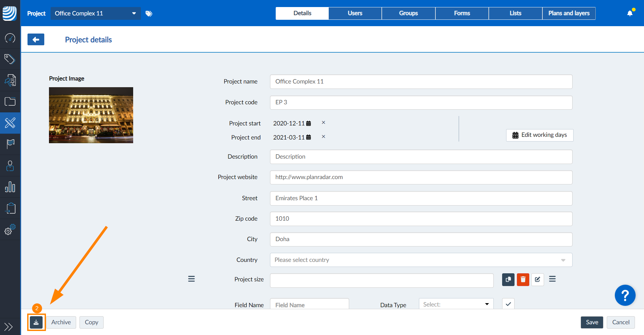The width and height of the screenshot is (644, 335).
Task: Click the Project website input field
Action: (421, 177)
